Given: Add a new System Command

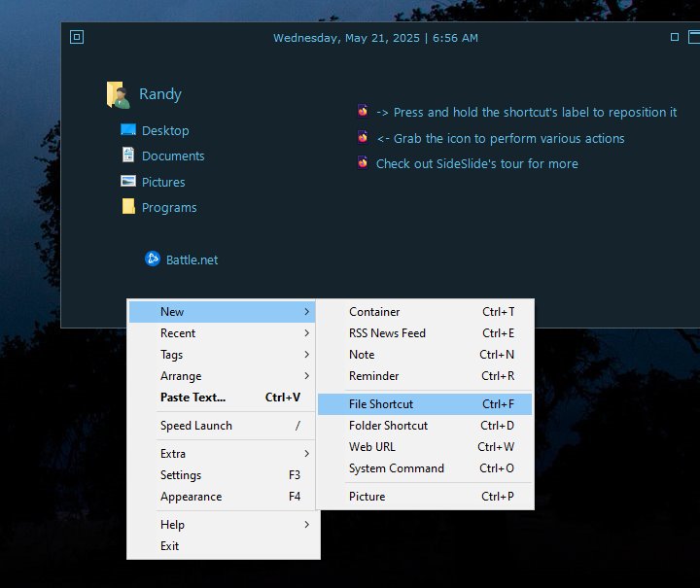Looking at the screenshot, I should tap(425, 468).
